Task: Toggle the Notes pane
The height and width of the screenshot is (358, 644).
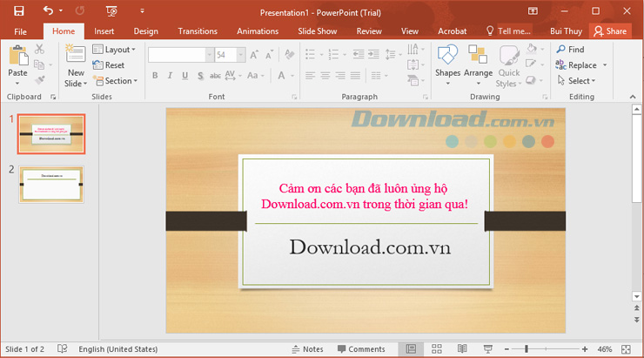Action: click(307, 349)
